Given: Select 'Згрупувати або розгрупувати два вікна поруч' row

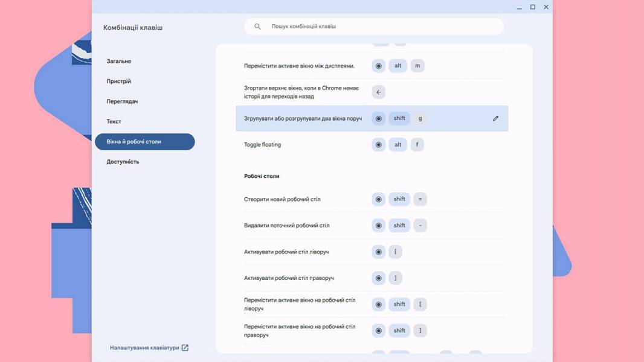Looking at the screenshot, I should (372, 118).
